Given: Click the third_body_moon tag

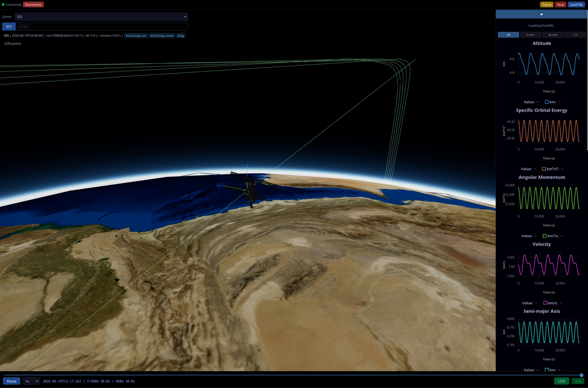Looking at the screenshot, I should coord(162,36).
